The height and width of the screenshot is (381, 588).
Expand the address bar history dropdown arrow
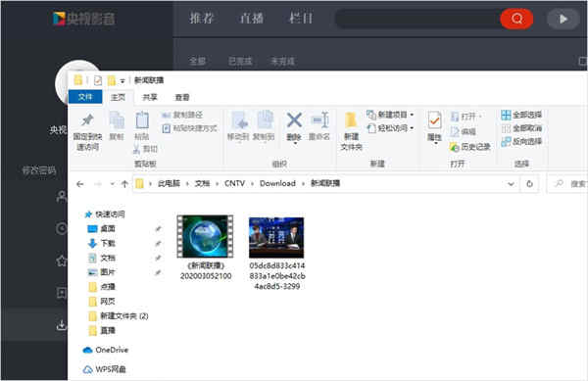tap(511, 184)
